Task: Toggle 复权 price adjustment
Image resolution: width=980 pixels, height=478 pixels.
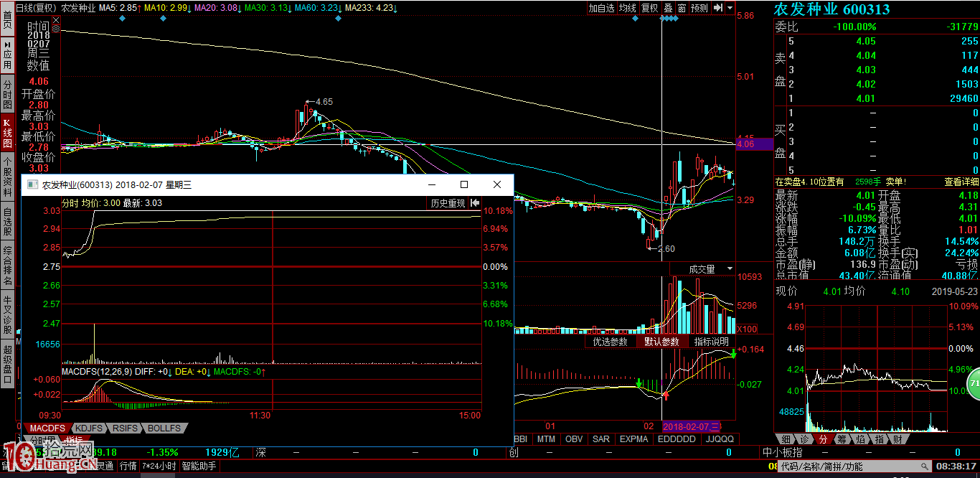Action: [x=650, y=8]
